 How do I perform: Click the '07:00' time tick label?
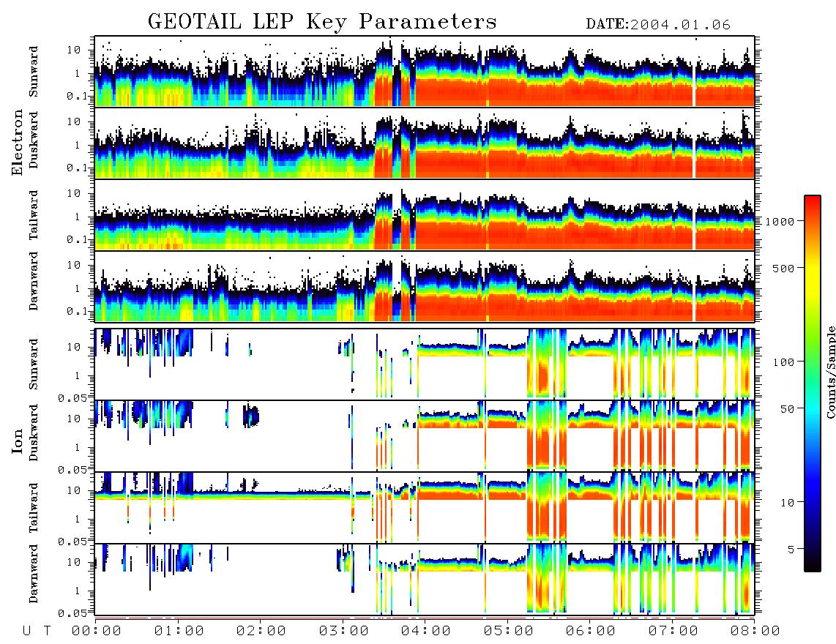(673, 631)
